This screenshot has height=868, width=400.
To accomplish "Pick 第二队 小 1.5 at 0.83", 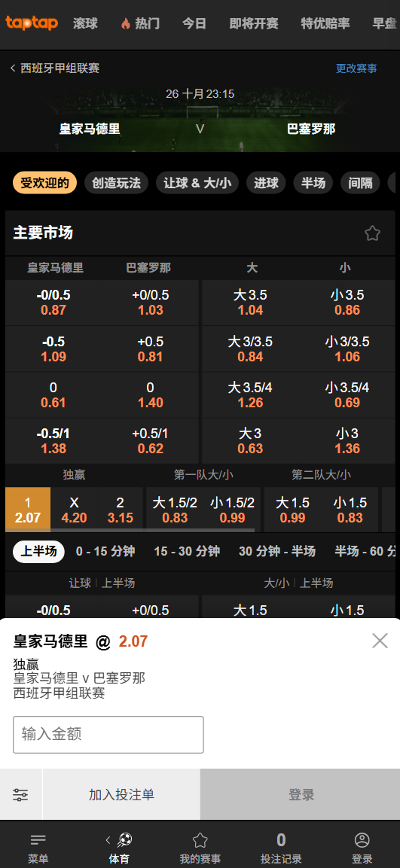I will pyautogui.click(x=350, y=510).
